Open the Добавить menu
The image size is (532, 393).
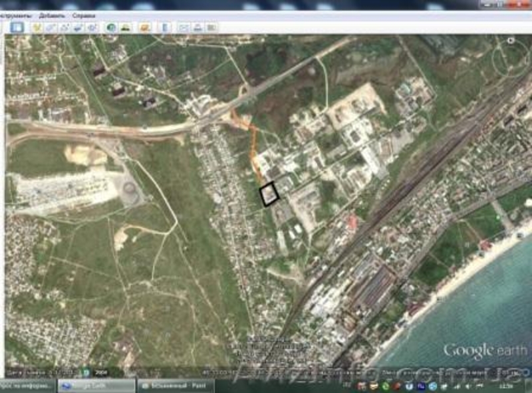pyautogui.click(x=52, y=14)
